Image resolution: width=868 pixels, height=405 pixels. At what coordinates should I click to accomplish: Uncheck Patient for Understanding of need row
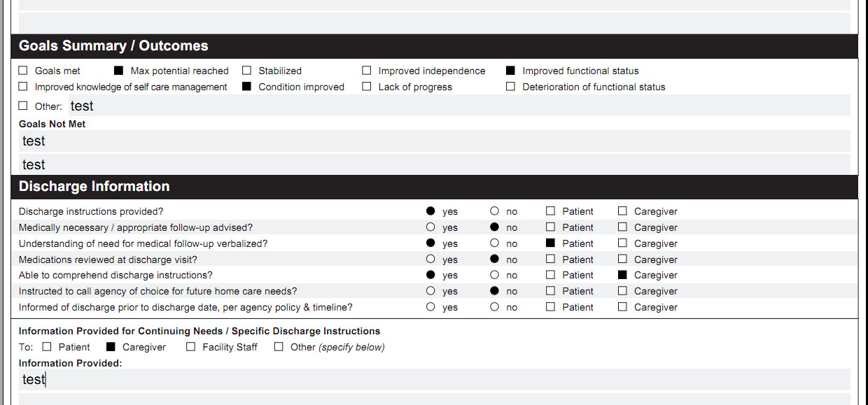pos(550,243)
